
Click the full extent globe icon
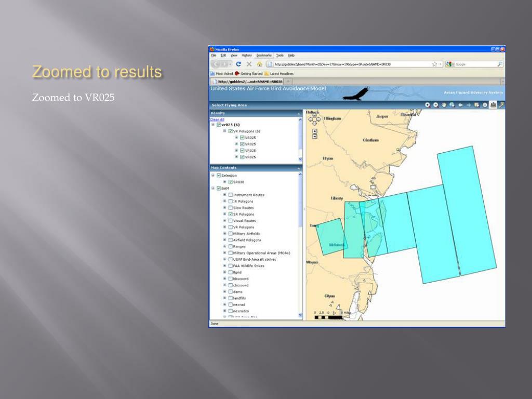(x=452, y=105)
